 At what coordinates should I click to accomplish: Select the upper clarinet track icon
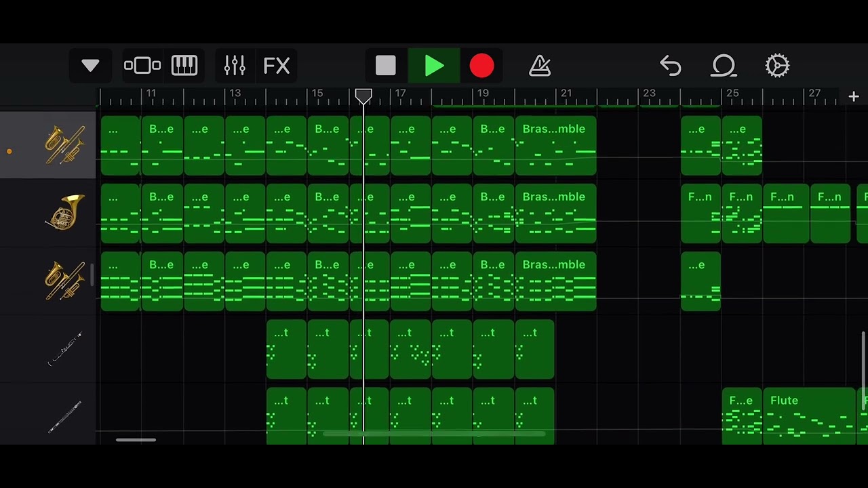[x=65, y=348]
